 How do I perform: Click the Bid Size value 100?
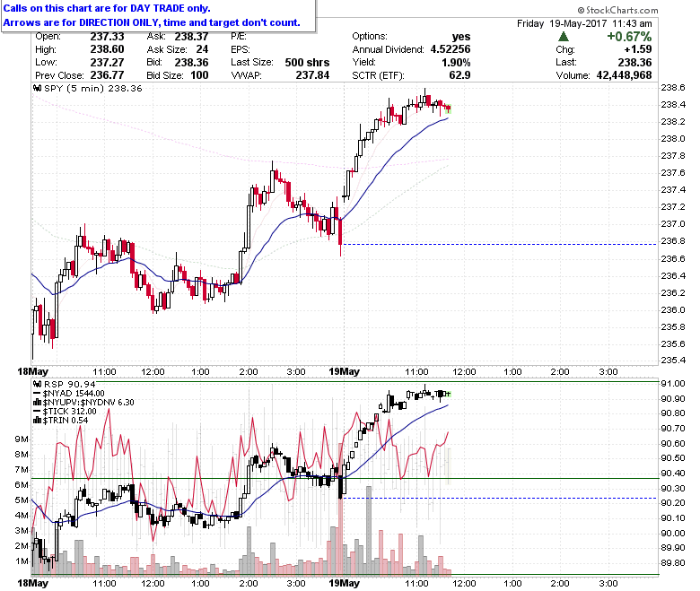point(199,75)
